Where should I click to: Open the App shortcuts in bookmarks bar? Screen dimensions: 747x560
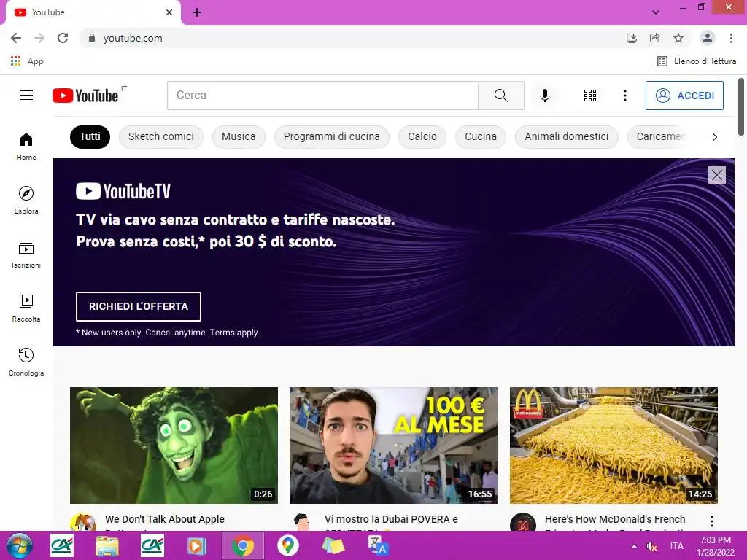(x=27, y=61)
